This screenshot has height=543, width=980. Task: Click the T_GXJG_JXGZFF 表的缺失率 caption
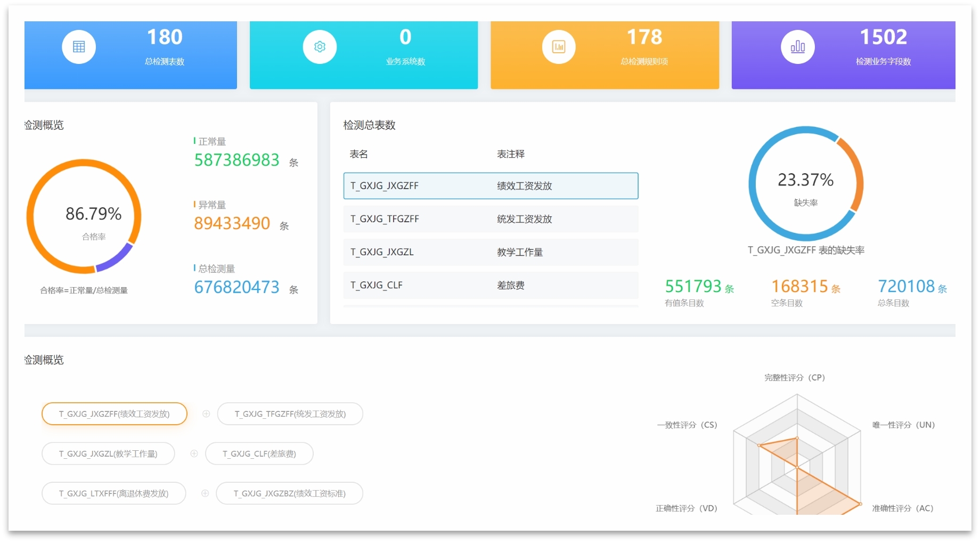[806, 250]
